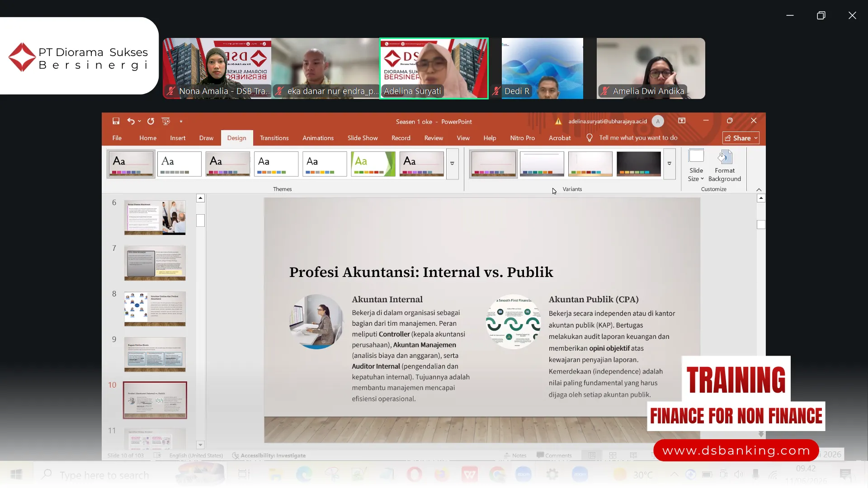The image size is (868, 488).
Task: Collapse the ribbon with the chevron arrow
Action: tap(759, 189)
